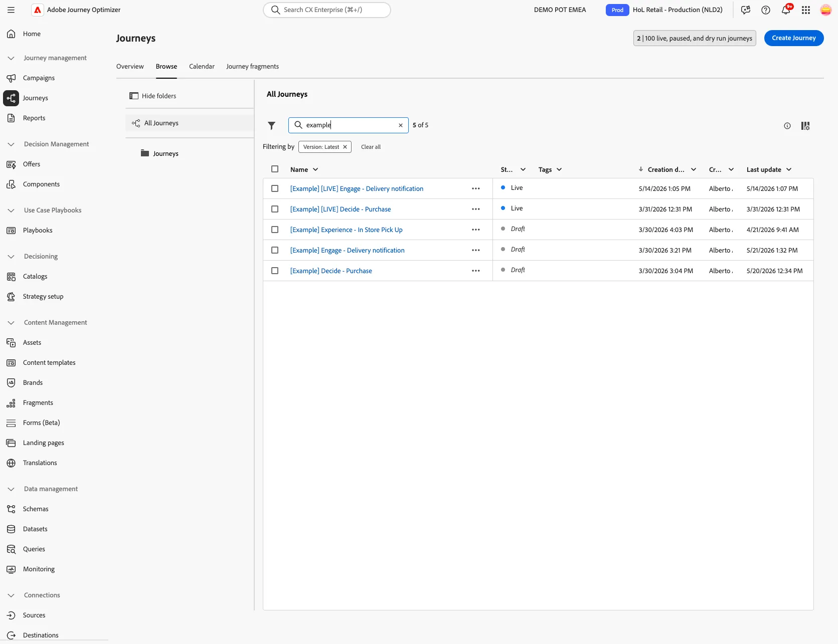The height and width of the screenshot is (644, 838).
Task: Select the Browse tab
Action: [166, 67]
